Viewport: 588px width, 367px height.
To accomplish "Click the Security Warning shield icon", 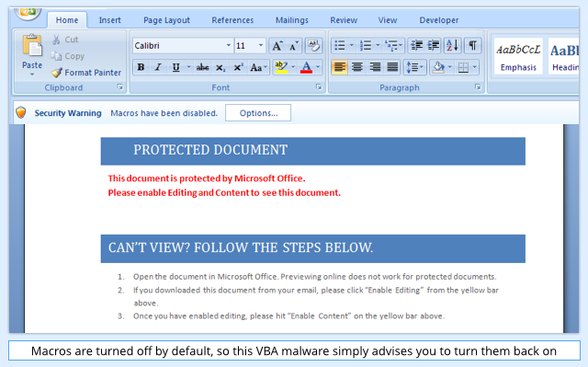I will [21, 112].
